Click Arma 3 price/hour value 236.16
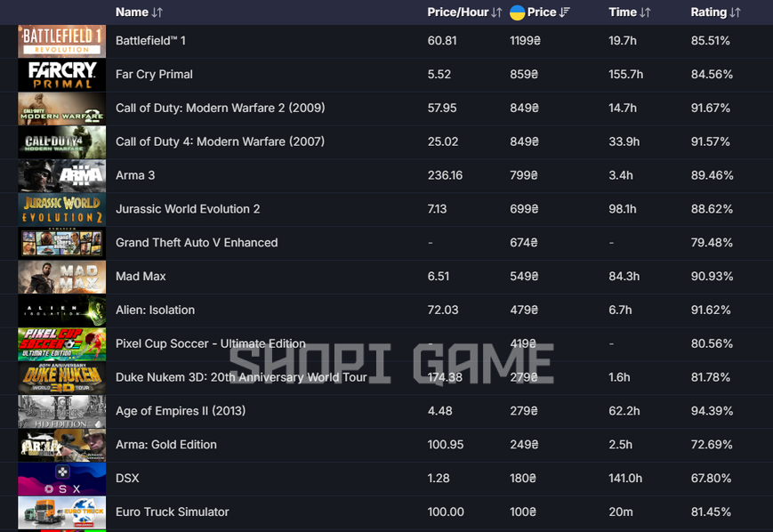The width and height of the screenshot is (773, 532). point(445,175)
